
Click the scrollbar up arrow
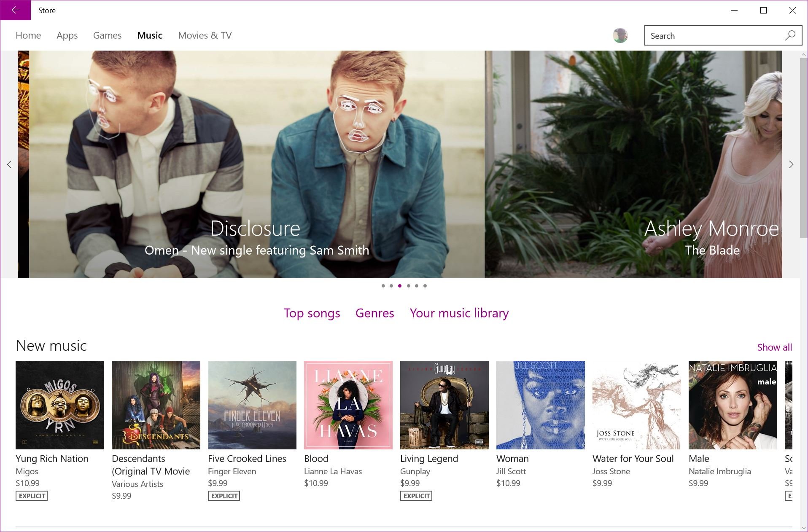[803, 54]
